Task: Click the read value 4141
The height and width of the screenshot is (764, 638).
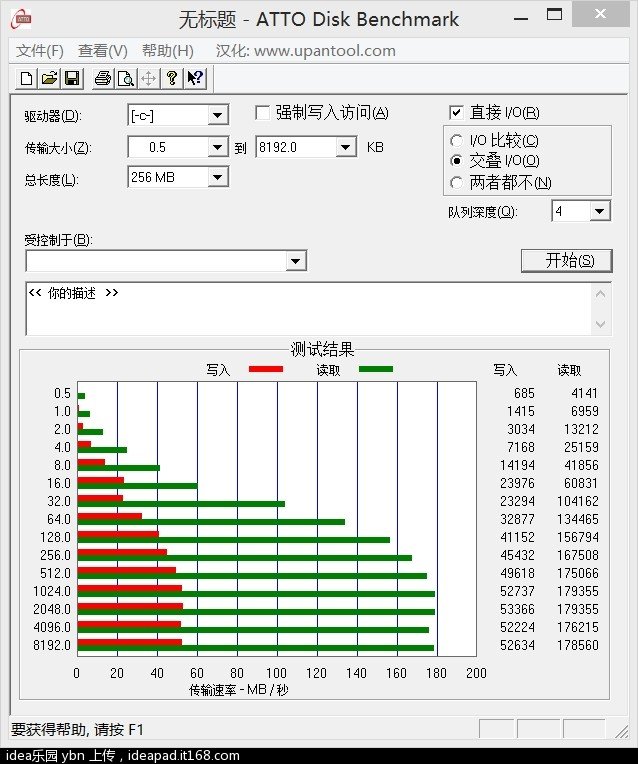Action: point(584,393)
